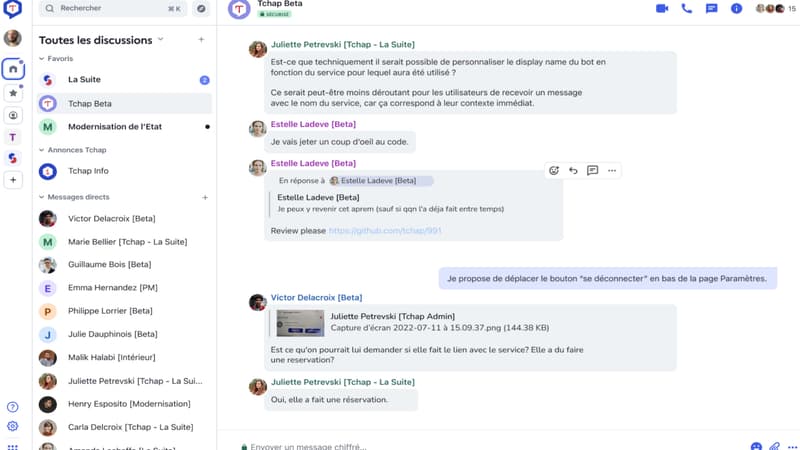800x450 pixels.
Task: Open chat with Henry Esposito [Modernisation]
Action: pyautogui.click(x=124, y=404)
